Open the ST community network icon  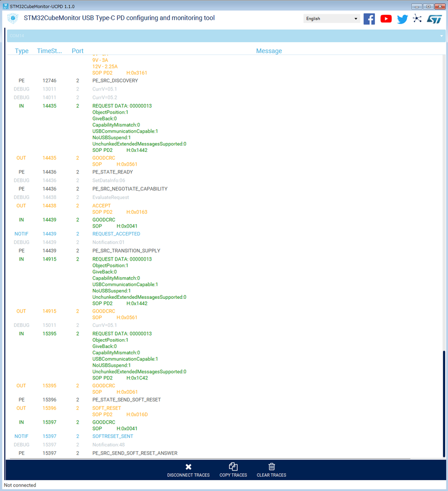coord(417,19)
